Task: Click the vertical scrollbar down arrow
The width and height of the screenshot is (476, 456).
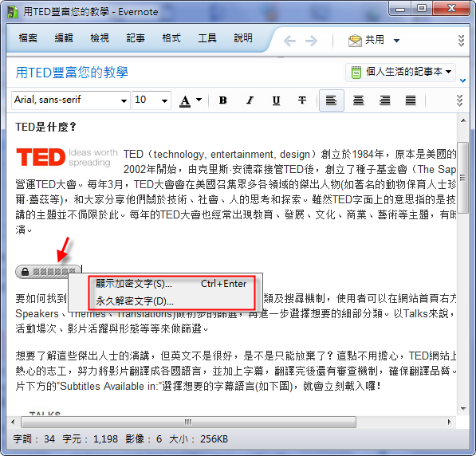Action: click(463, 408)
